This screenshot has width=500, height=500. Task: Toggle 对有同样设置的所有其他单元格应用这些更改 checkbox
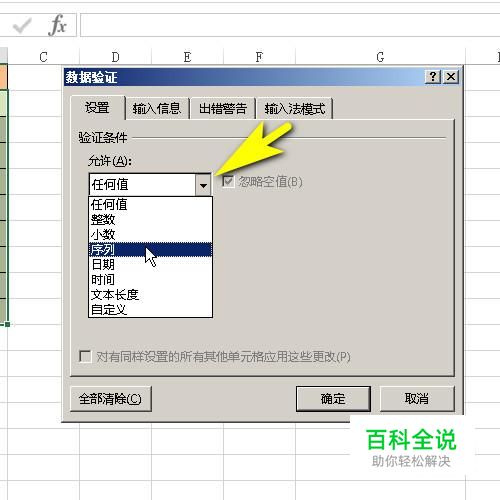[x=85, y=356]
